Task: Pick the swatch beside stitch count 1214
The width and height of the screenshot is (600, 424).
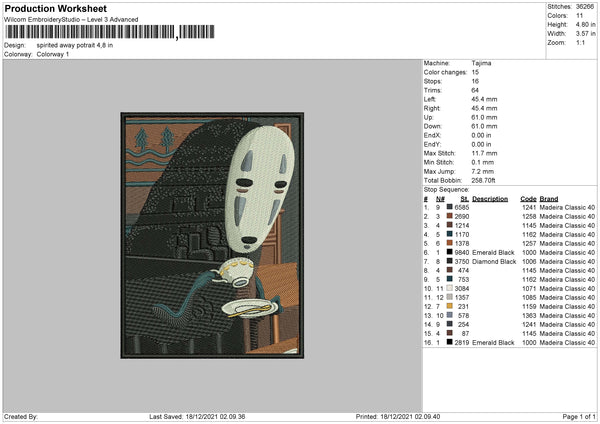Action: (450, 225)
